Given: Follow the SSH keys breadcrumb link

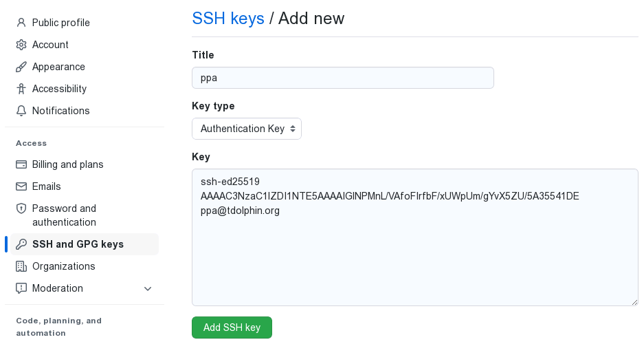Looking at the screenshot, I should coord(228,19).
